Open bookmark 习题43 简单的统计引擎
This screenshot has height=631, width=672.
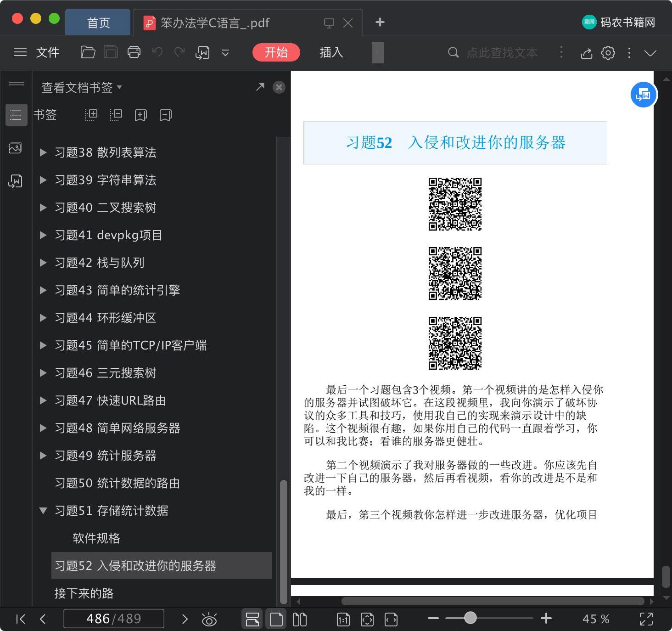[118, 290]
